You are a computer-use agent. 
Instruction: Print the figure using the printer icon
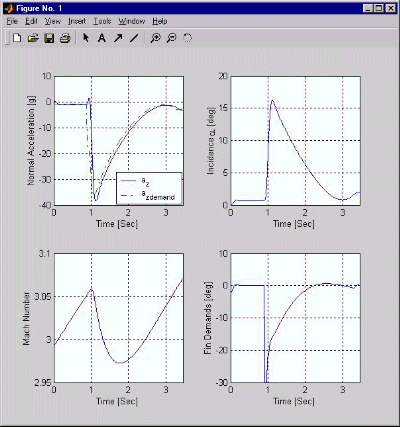pyautogui.click(x=65, y=38)
